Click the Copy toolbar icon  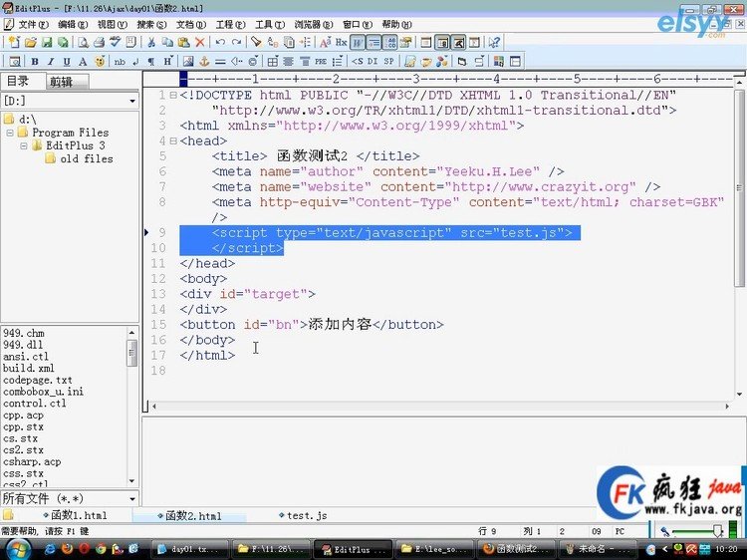coord(167,43)
